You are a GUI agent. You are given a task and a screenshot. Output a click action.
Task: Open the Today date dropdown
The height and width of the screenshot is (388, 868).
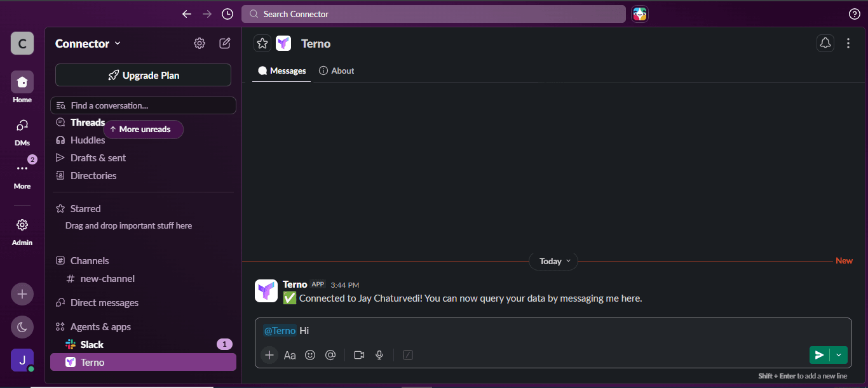(x=554, y=261)
